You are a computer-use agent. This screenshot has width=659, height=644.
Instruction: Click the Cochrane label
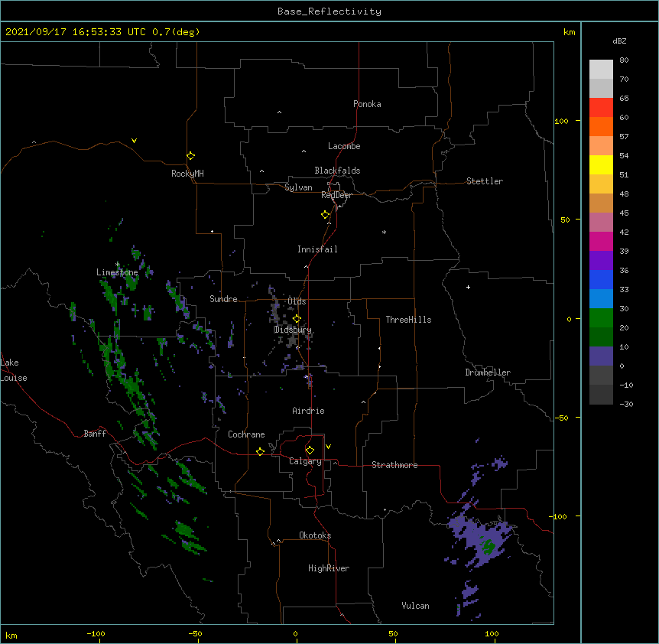pos(246,434)
